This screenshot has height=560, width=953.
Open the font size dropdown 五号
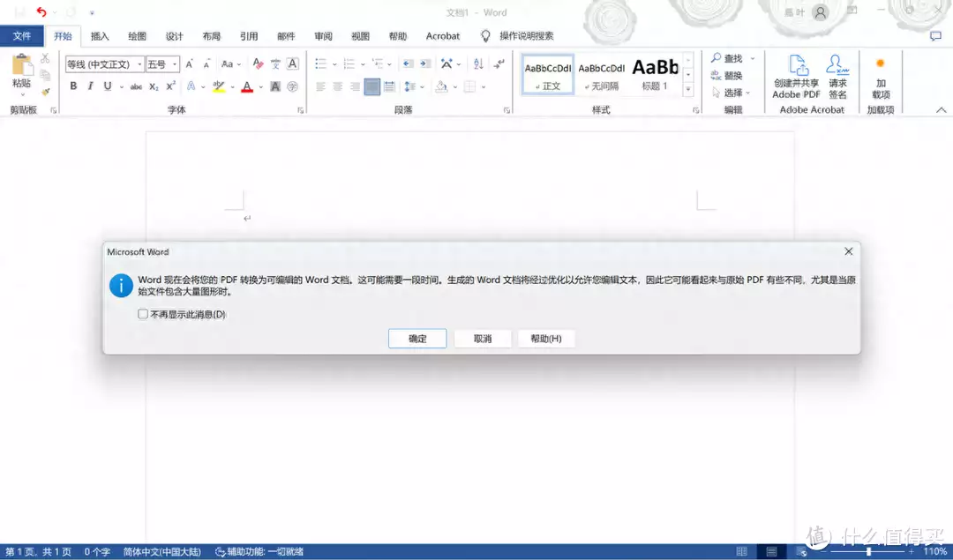pyautogui.click(x=162, y=64)
